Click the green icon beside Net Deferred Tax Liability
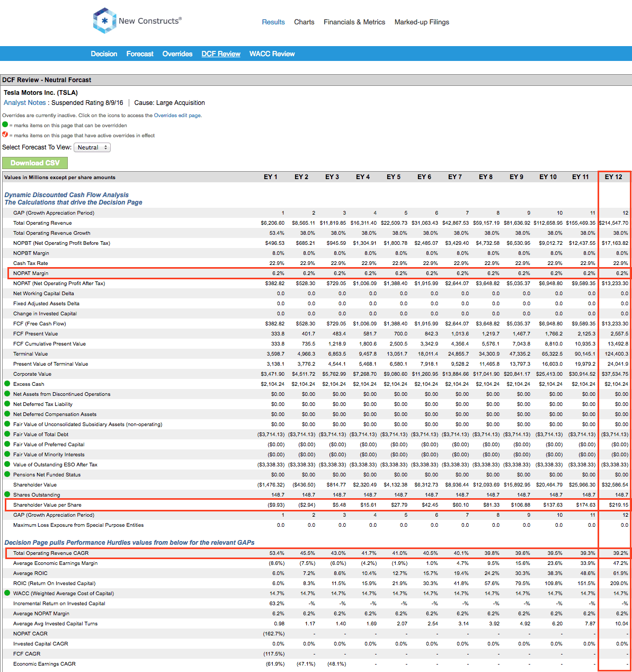Screen dimensions: 632x672 tap(7, 404)
